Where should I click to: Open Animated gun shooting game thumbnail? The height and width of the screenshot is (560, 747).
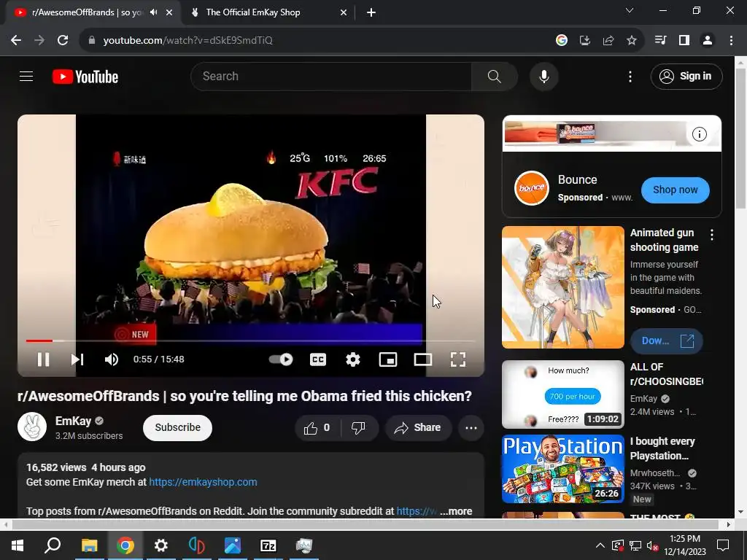(563, 287)
